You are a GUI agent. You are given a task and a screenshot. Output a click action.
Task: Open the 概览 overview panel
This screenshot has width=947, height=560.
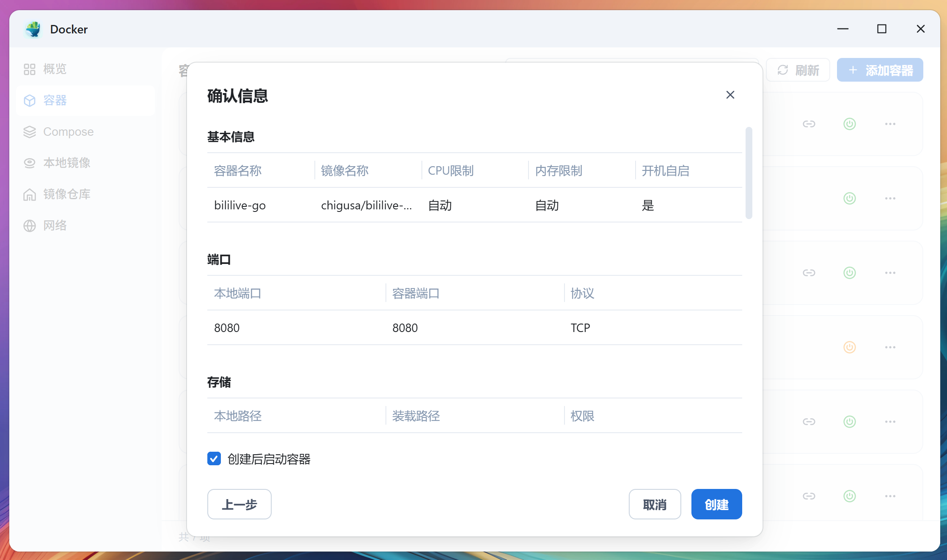click(x=54, y=69)
